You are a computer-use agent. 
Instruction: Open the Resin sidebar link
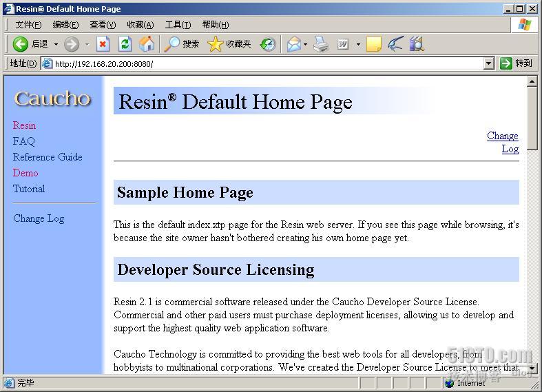(x=24, y=125)
